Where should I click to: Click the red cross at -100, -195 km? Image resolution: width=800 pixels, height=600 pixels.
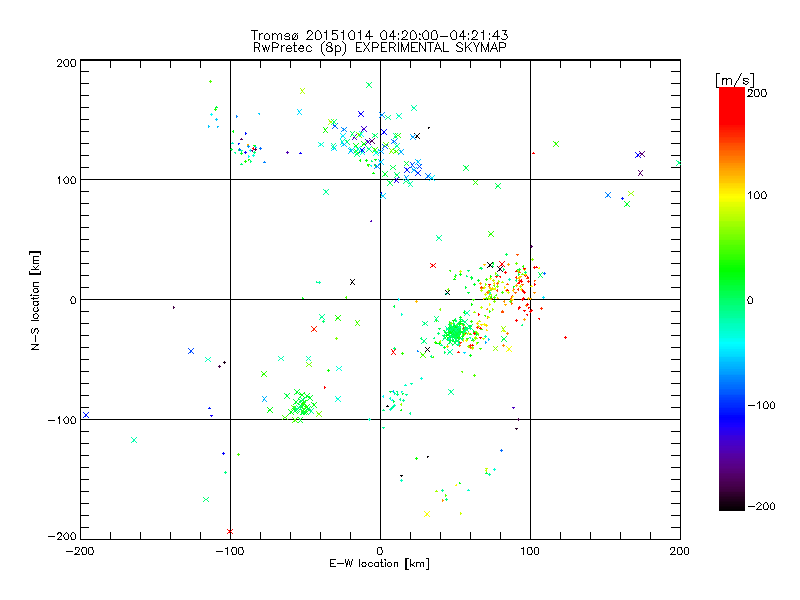pos(230,532)
